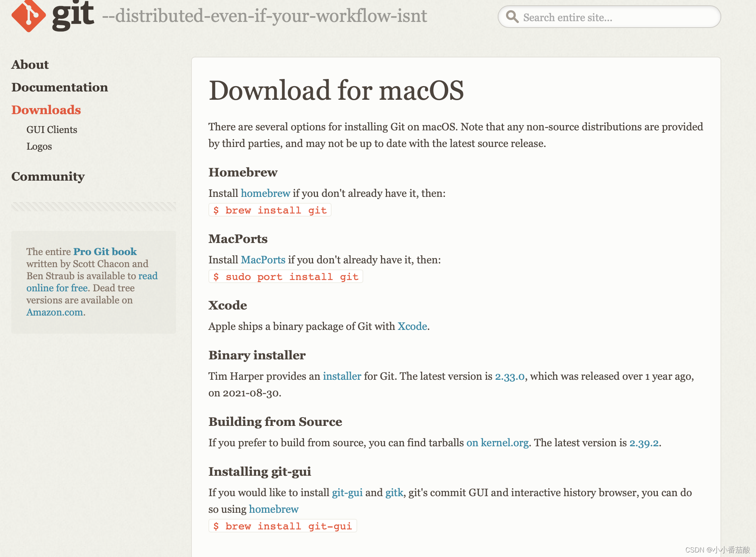Image resolution: width=756 pixels, height=557 pixels.
Task: Click the Git diamond logo icon
Action: point(28,16)
